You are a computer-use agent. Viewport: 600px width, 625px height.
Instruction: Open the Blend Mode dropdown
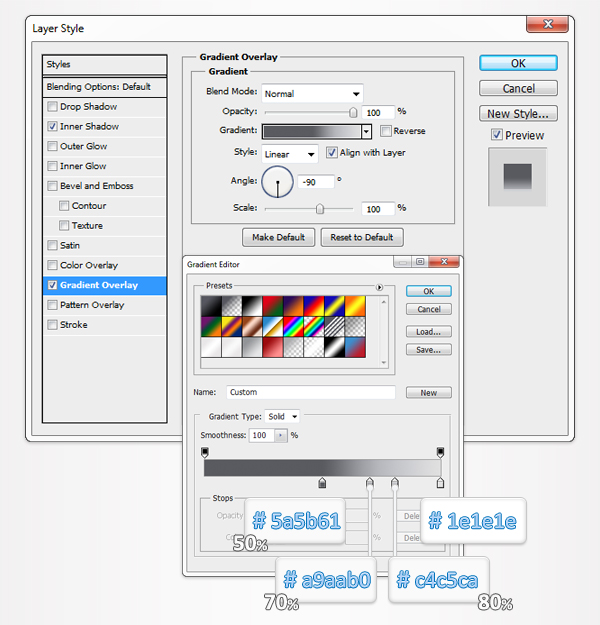tap(312, 93)
